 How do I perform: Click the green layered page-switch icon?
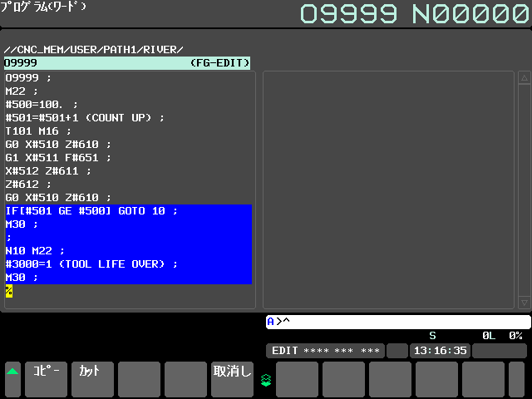266,380
